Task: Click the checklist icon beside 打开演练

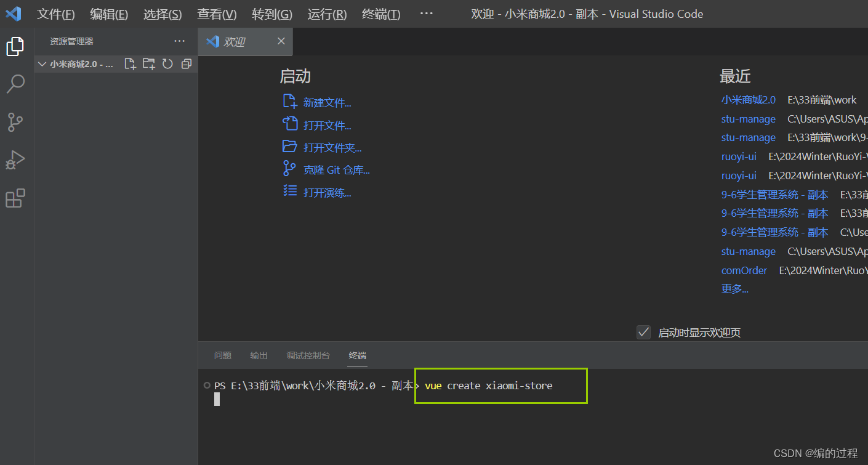Action: click(x=290, y=191)
